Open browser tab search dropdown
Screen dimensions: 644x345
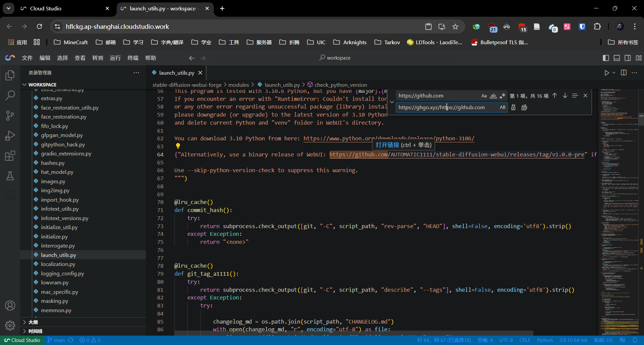point(8,8)
